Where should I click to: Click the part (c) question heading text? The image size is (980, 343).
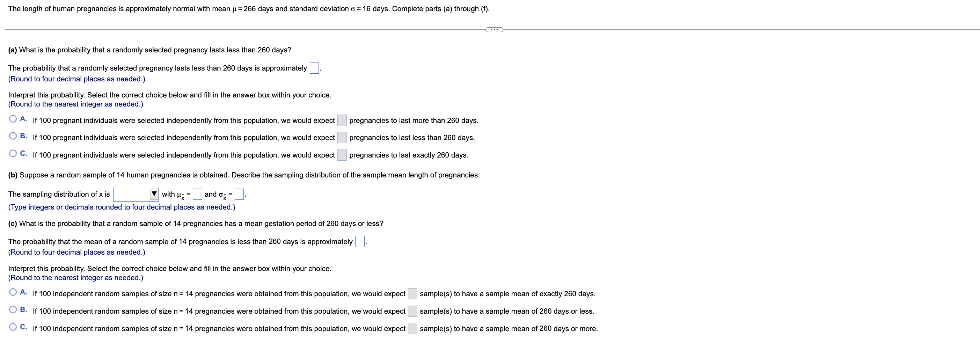[x=196, y=224]
